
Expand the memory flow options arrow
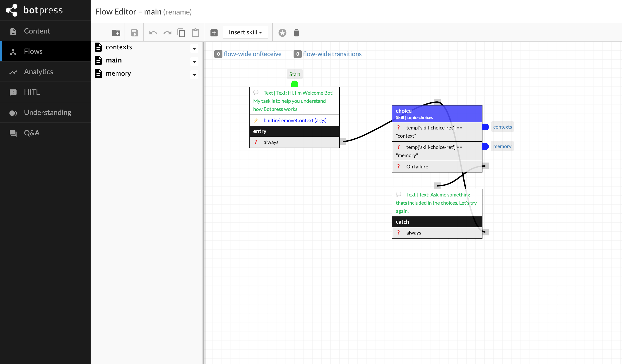194,75
